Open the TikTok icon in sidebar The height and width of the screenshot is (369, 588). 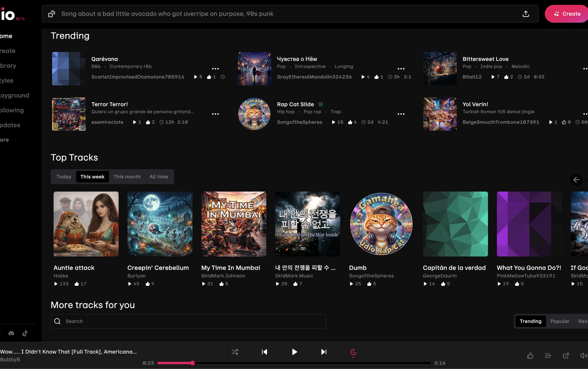click(x=25, y=333)
